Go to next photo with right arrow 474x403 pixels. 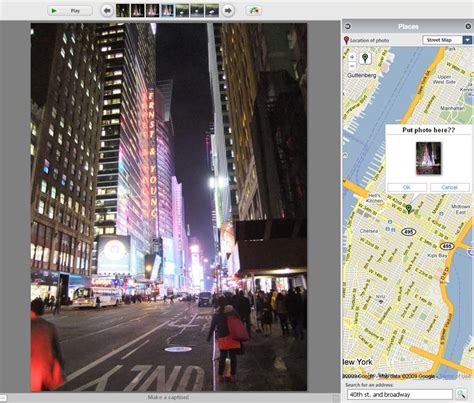[228, 11]
